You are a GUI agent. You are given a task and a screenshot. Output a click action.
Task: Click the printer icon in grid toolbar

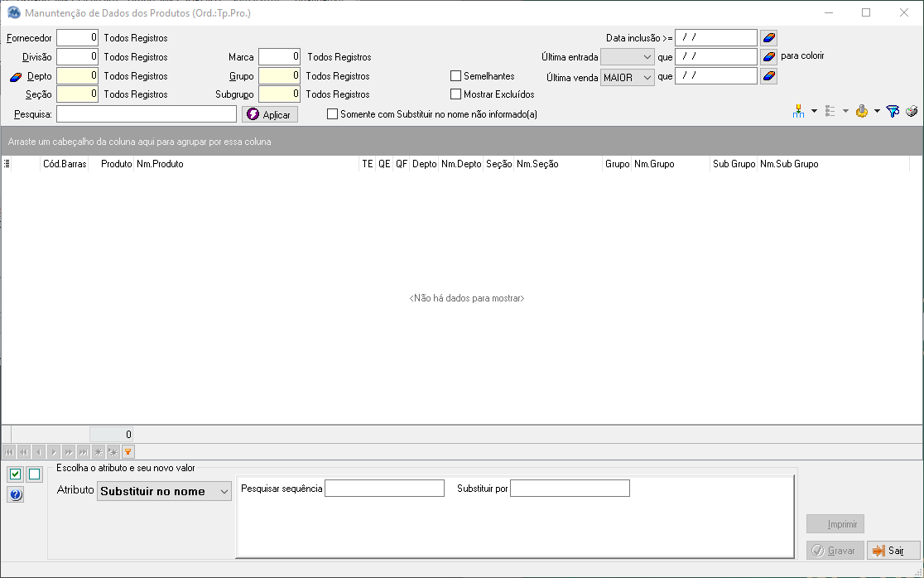click(912, 111)
